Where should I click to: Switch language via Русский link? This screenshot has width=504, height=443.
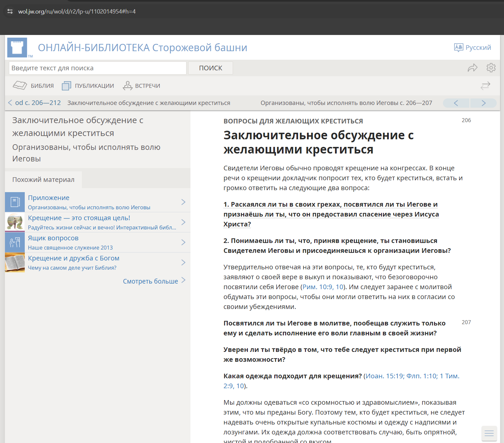(x=478, y=48)
